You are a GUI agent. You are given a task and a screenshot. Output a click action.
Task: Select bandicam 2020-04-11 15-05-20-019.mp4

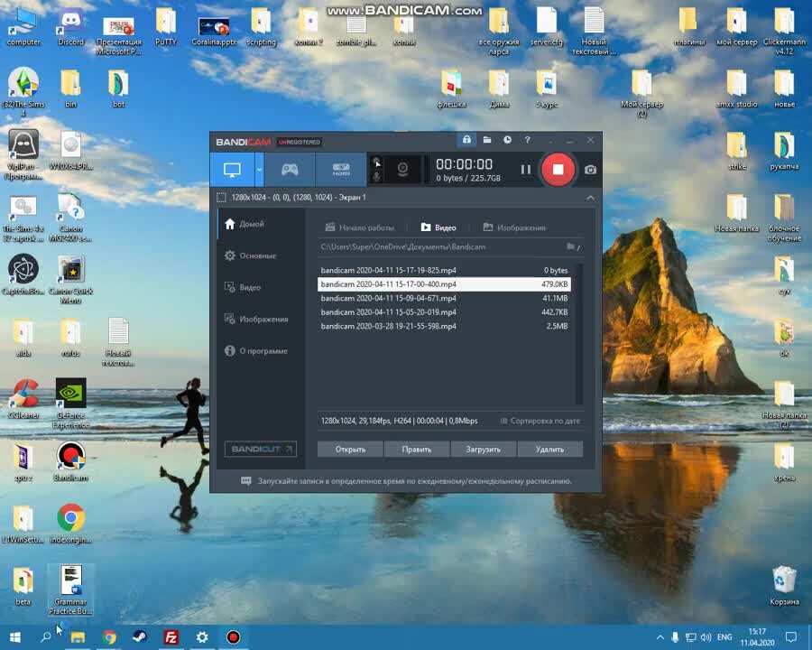(444, 312)
